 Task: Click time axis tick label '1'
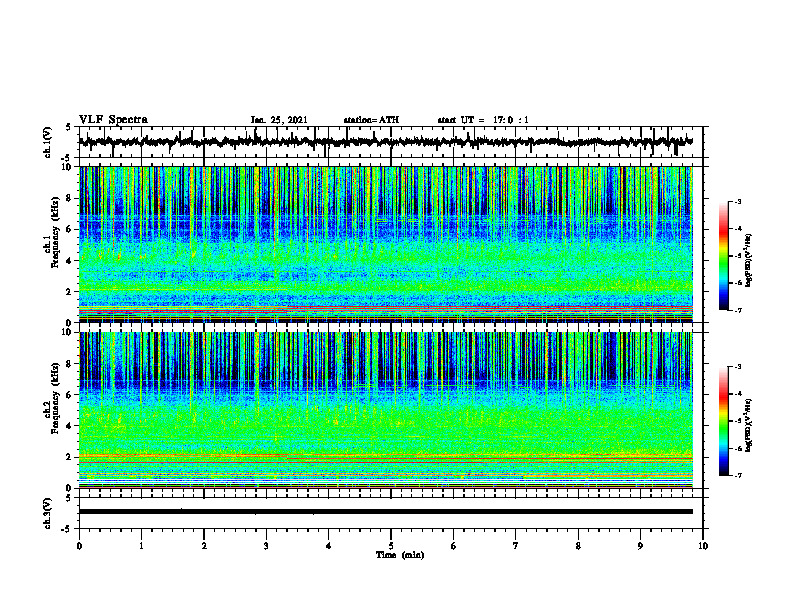pos(141,546)
